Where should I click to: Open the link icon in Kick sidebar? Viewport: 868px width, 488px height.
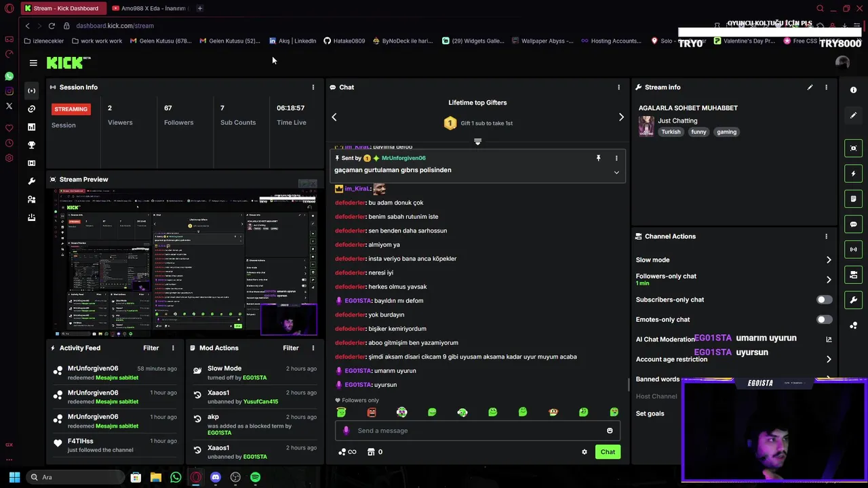coord(31,108)
